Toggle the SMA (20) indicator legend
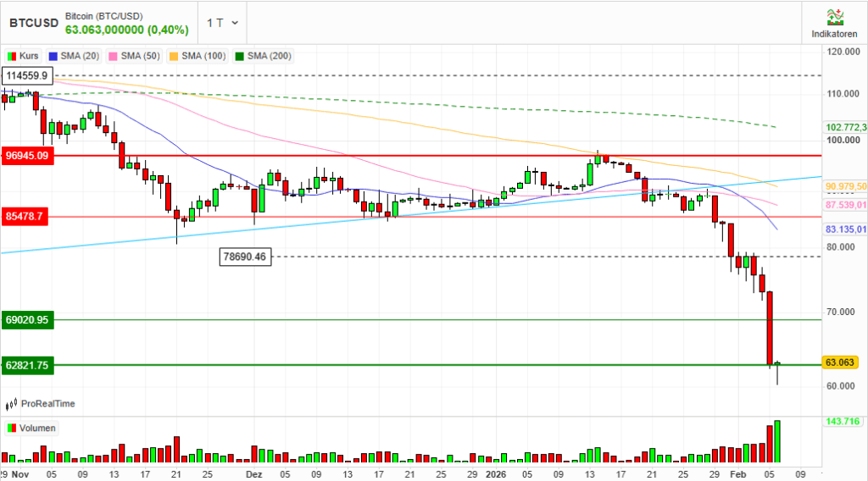 78,56
